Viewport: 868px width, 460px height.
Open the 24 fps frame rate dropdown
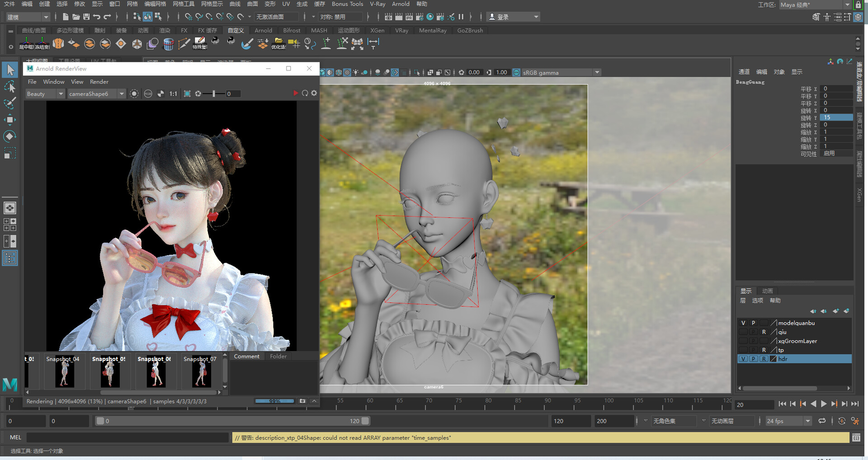click(788, 421)
